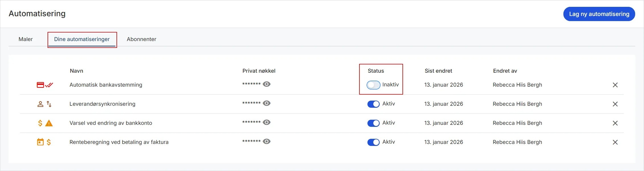Screen dimensions: 644x171
Task: Click the bank card icon for Automatisk bankavstemming
Action: coord(40,85)
